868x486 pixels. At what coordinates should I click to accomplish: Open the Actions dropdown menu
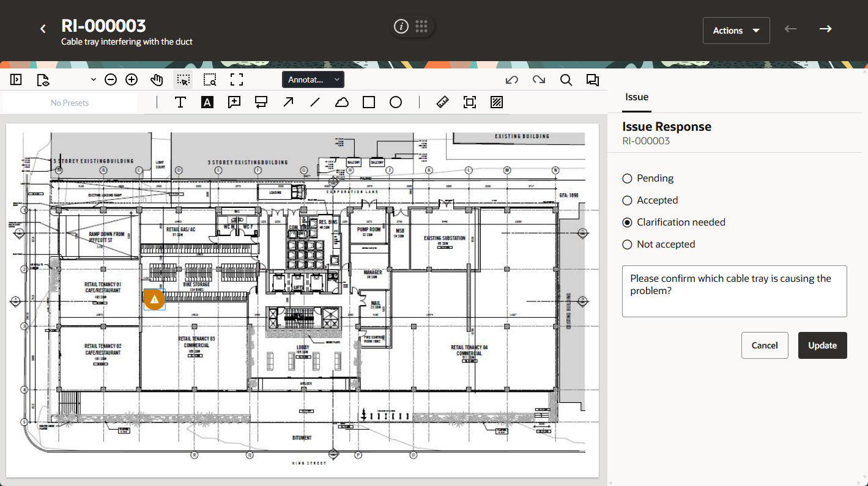(736, 31)
